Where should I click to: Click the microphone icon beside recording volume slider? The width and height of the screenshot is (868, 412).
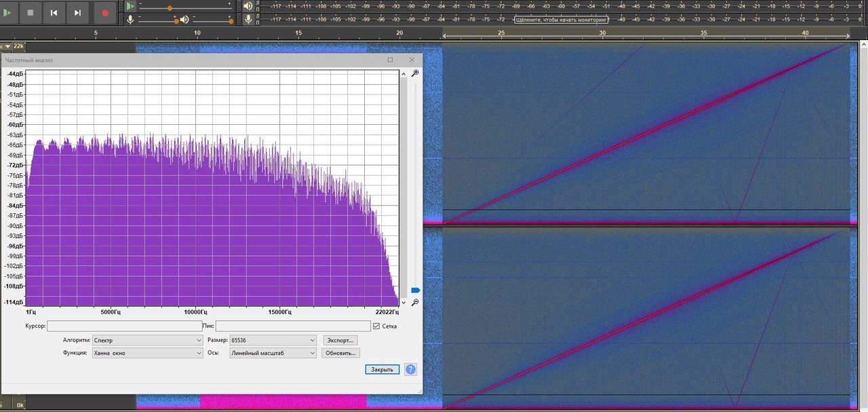[130, 20]
